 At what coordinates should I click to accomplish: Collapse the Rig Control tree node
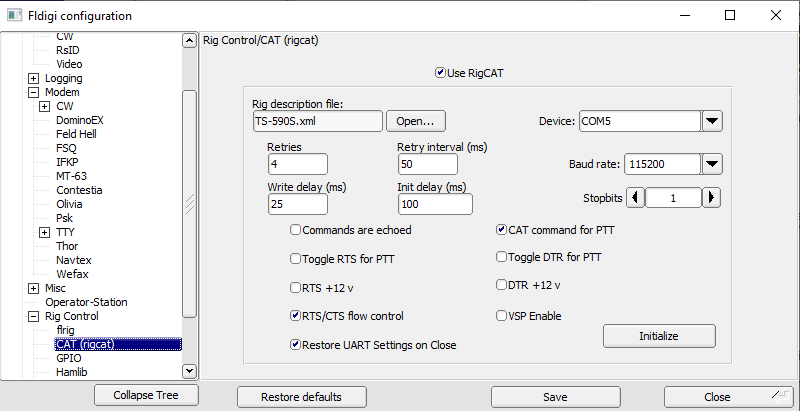click(34, 317)
